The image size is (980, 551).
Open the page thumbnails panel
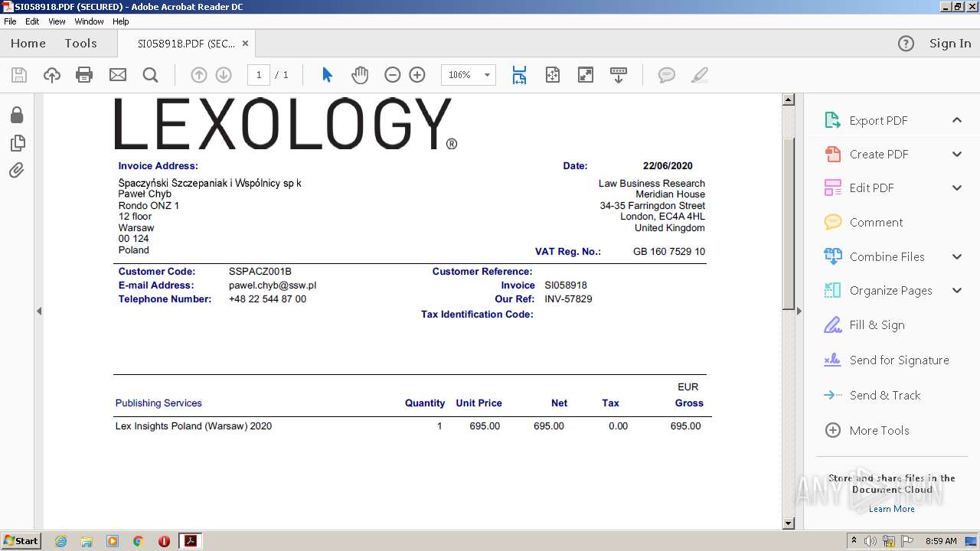tap(17, 143)
